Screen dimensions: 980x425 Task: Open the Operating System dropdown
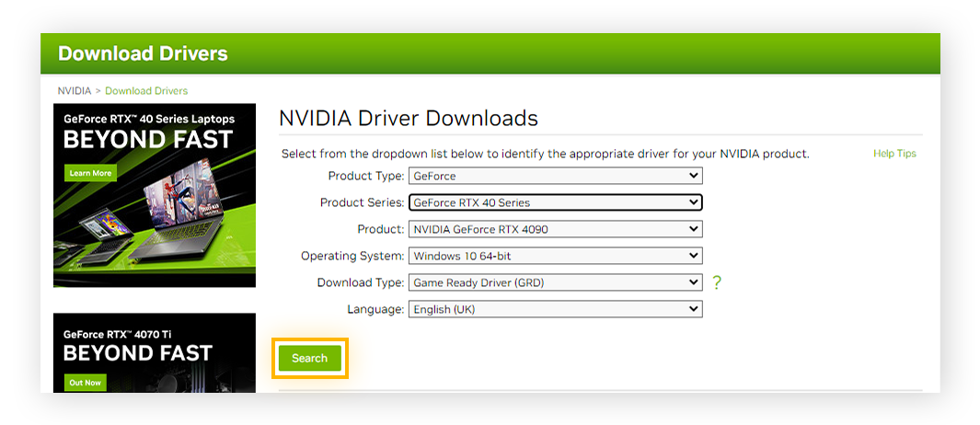pos(556,256)
